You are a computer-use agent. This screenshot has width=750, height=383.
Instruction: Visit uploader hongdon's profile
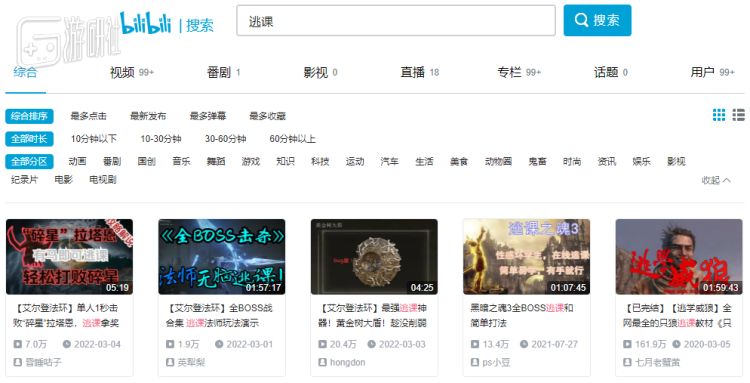(348, 362)
